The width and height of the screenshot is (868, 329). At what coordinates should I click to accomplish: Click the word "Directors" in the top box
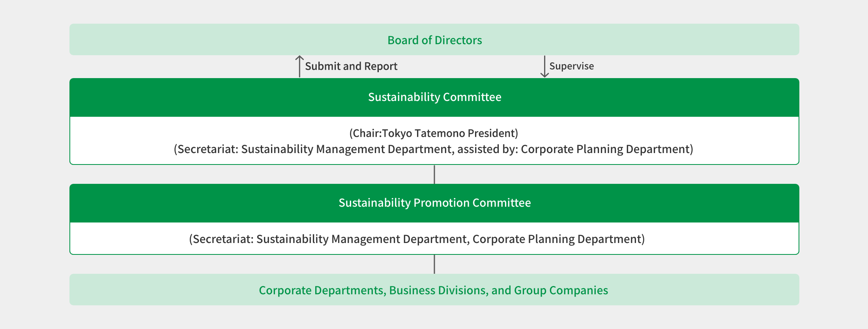tap(458, 40)
